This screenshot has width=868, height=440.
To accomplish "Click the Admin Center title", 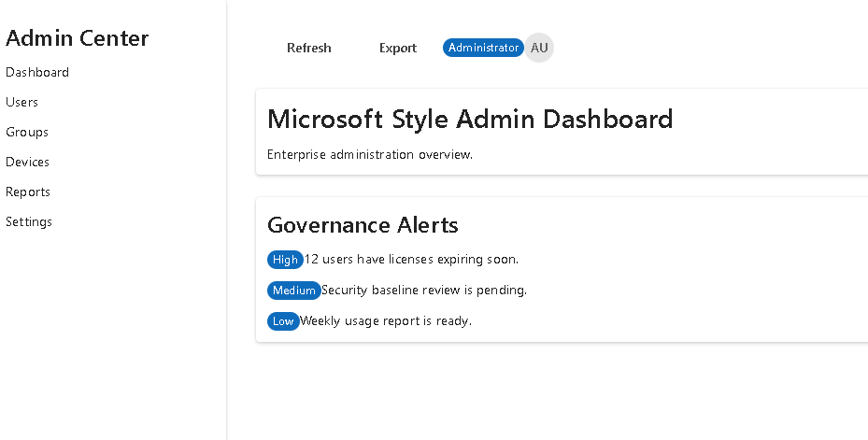I will coord(77,38).
